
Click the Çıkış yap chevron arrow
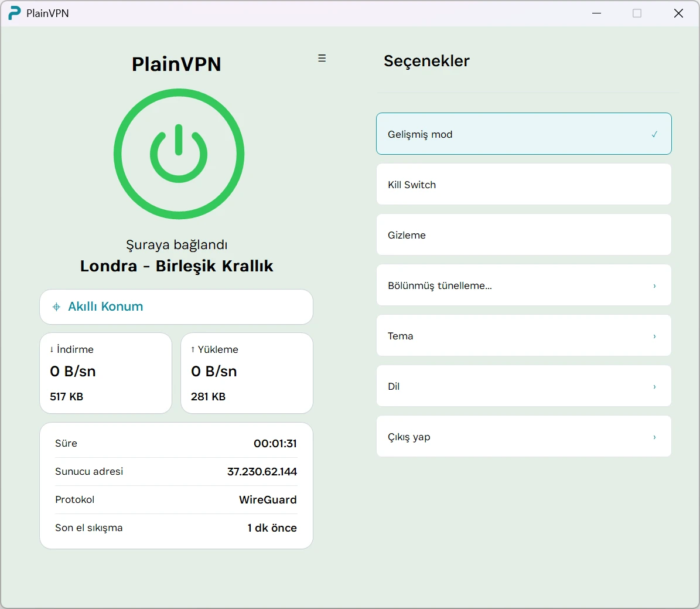[654, 437]
